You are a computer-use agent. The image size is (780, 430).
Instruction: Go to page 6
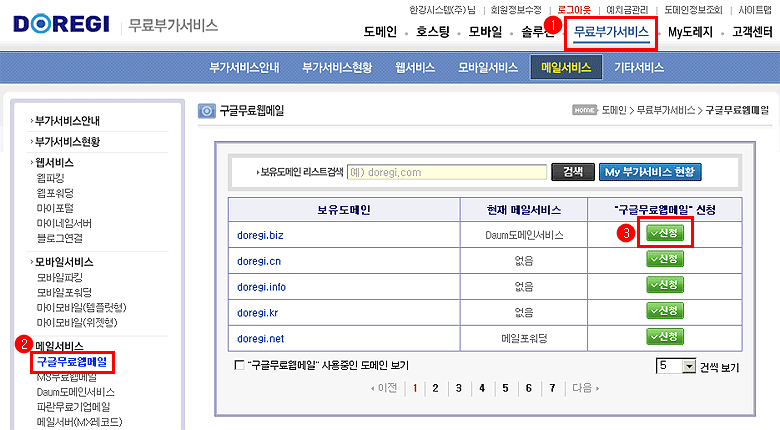[x=529, y=388]
